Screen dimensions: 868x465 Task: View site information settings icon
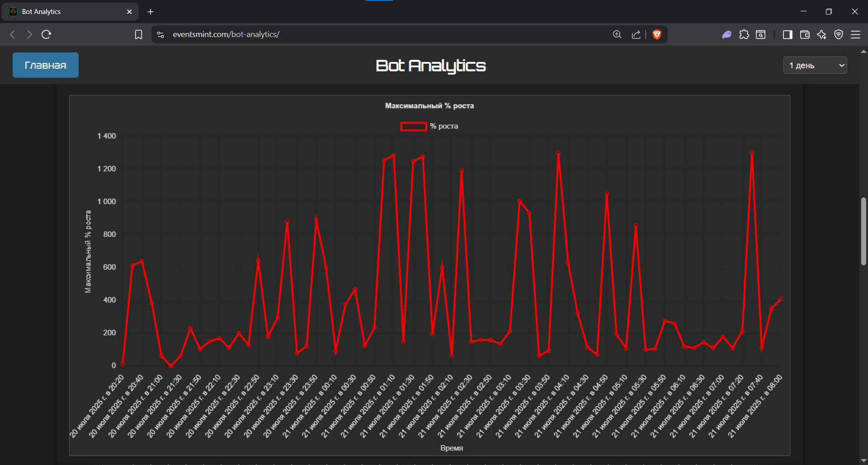click(160, 34)
